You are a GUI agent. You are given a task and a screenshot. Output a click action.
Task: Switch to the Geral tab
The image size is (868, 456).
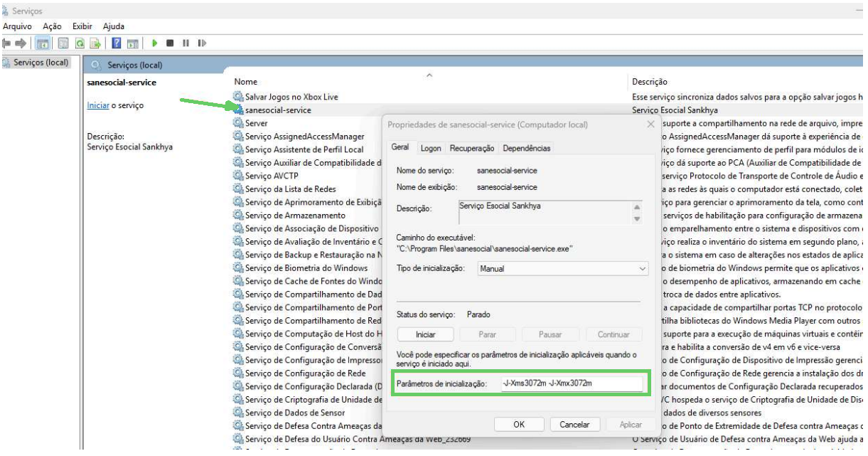(400, 147)
